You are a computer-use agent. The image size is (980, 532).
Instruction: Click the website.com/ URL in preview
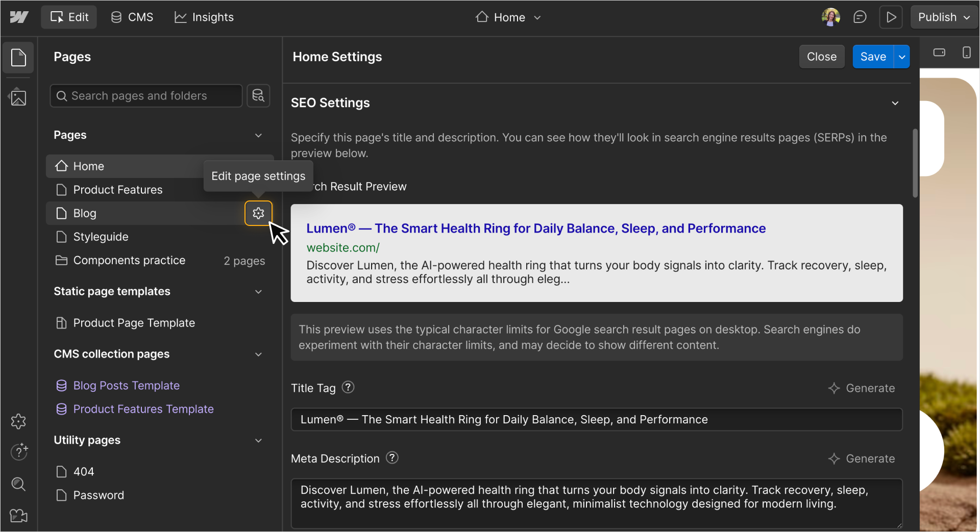coord(343,248)
